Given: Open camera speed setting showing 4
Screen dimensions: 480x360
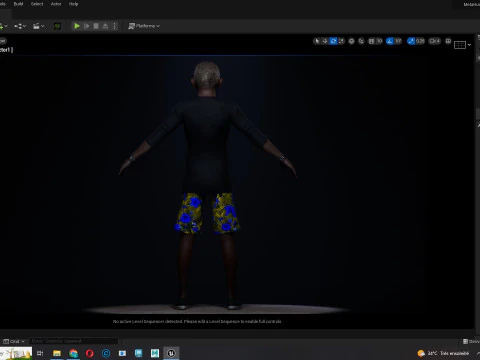Looking at the screenshot, I should 435,41.
